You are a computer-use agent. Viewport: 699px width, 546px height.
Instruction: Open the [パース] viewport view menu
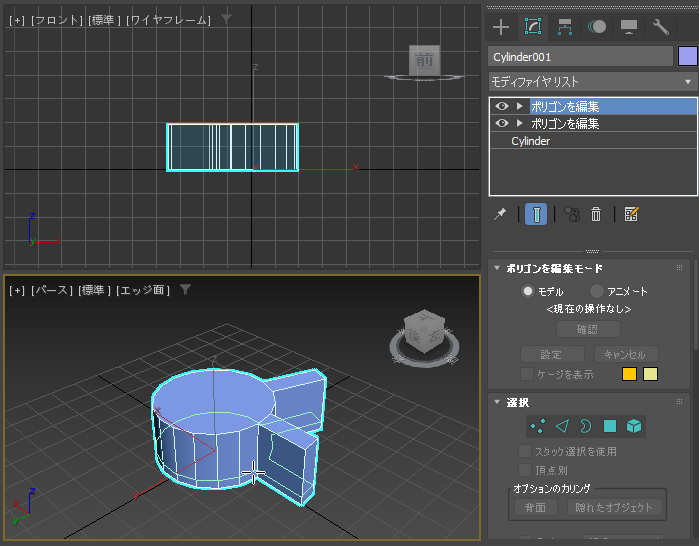click(51, 290)
